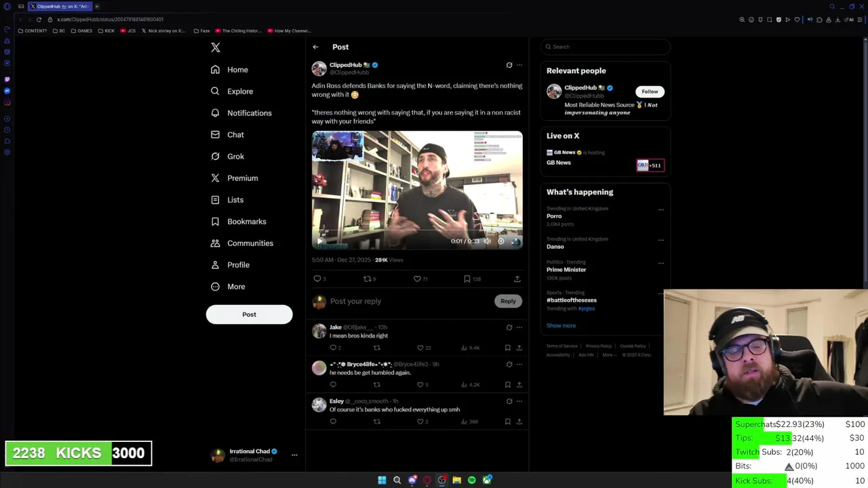Open Windows Start button
Viewport: 868px width, 488px height.
coord(382,480)
